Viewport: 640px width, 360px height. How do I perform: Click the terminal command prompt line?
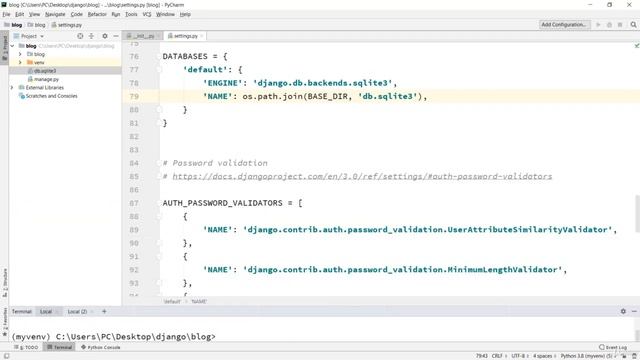click(x=113, y=337)
